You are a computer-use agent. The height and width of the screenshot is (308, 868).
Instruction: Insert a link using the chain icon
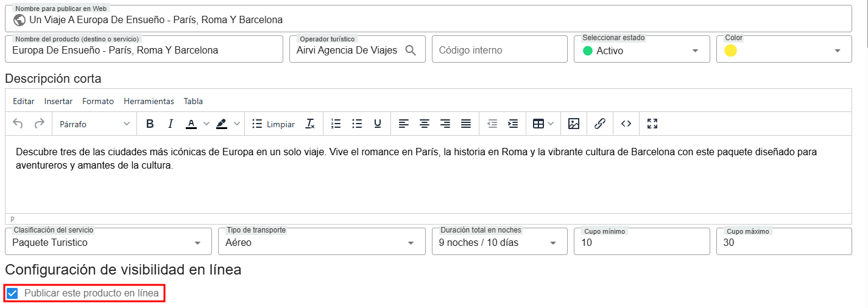click(599, 124)
